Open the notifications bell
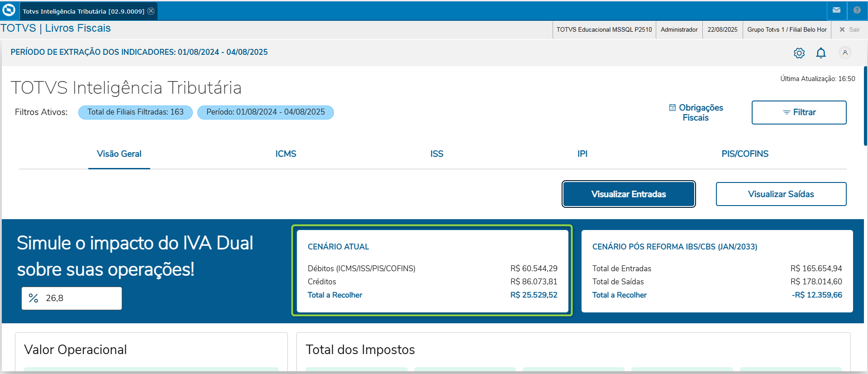The image size is (868, 374). [821, 53]
